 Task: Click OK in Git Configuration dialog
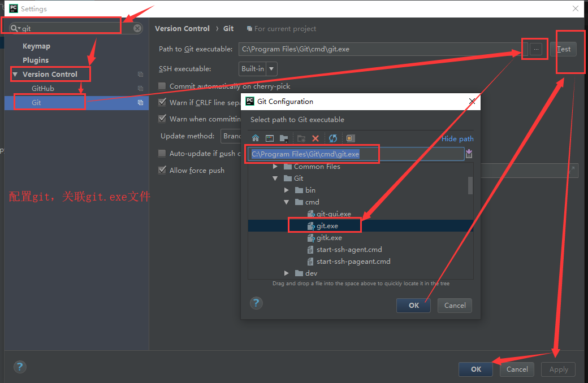414,306
